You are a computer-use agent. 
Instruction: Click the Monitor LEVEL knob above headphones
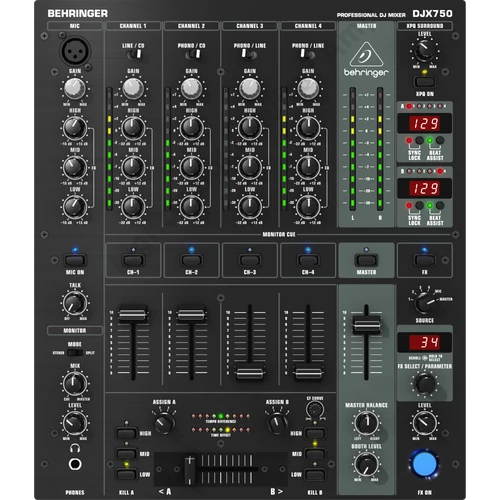[x=75, y=423]
